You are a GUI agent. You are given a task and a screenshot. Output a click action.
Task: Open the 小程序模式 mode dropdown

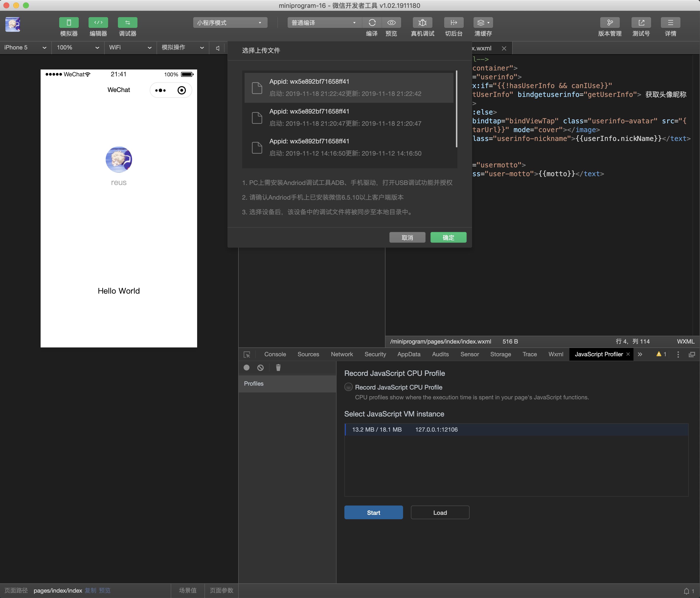(x=230, y=23)
